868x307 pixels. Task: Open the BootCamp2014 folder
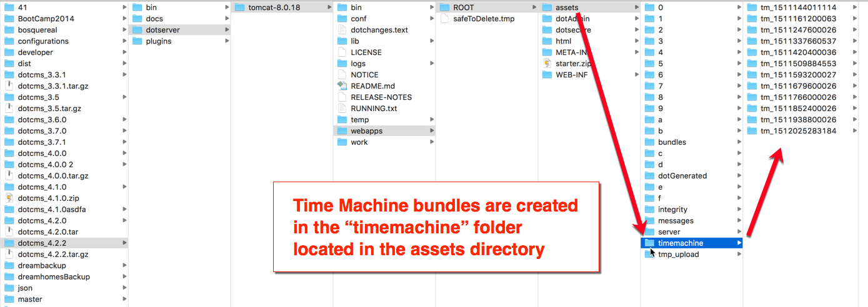coord(46,19)
